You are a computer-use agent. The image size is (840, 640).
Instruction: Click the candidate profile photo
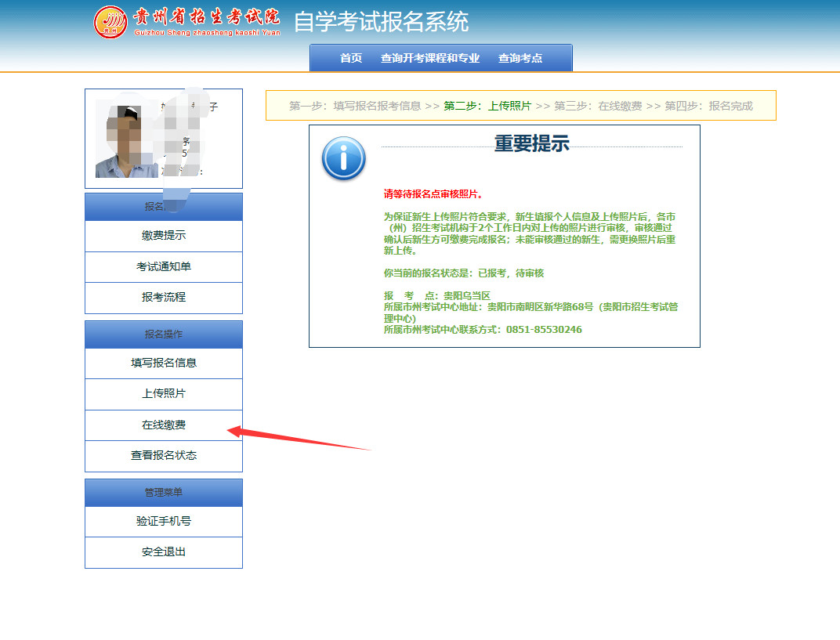tap(118, 142)
